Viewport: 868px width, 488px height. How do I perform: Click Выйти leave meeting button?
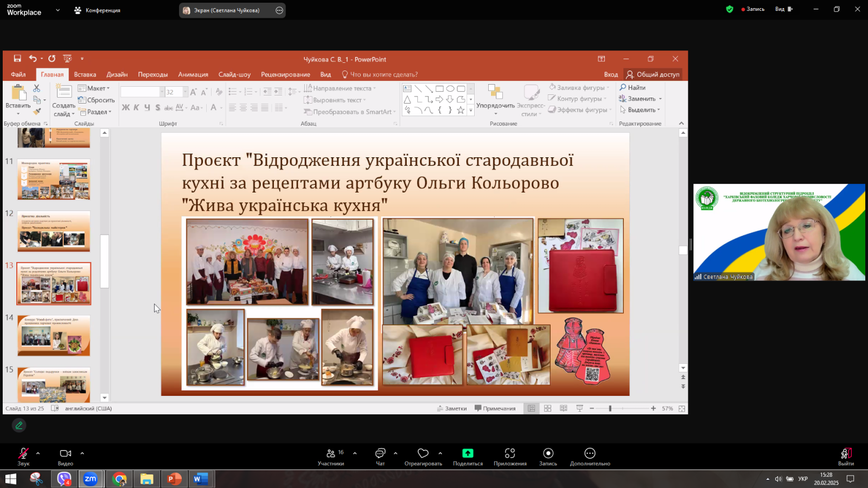click(x=846, y=457)
